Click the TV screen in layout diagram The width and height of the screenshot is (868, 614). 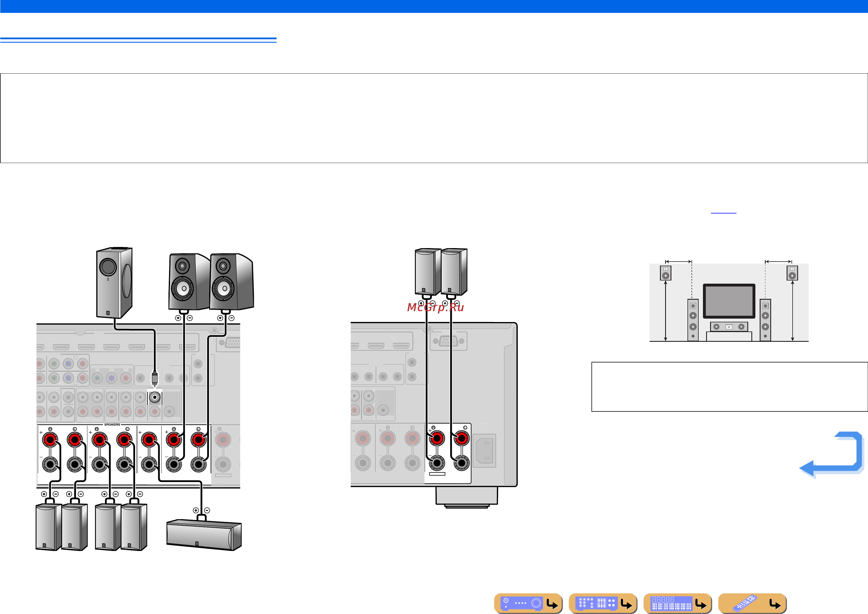[x=729, y=301]
